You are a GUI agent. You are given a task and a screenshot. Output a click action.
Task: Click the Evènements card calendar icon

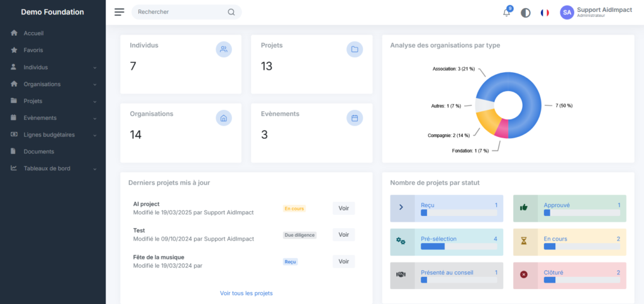pos(355,117)
